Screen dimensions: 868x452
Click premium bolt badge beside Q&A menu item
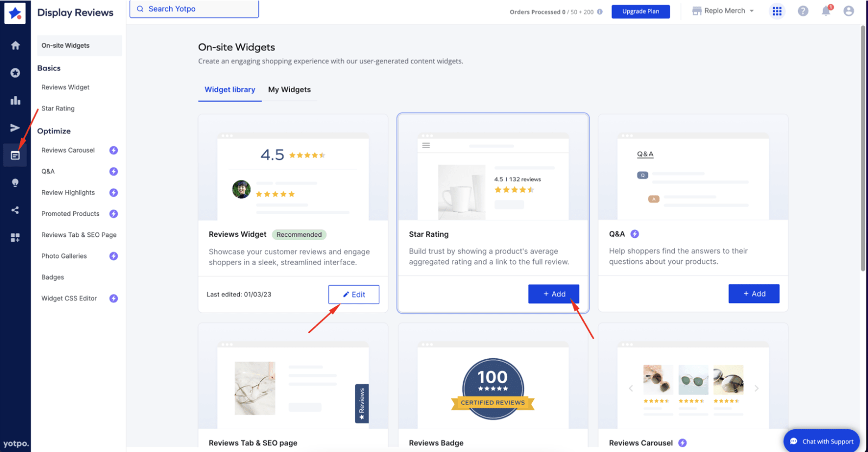113,171
